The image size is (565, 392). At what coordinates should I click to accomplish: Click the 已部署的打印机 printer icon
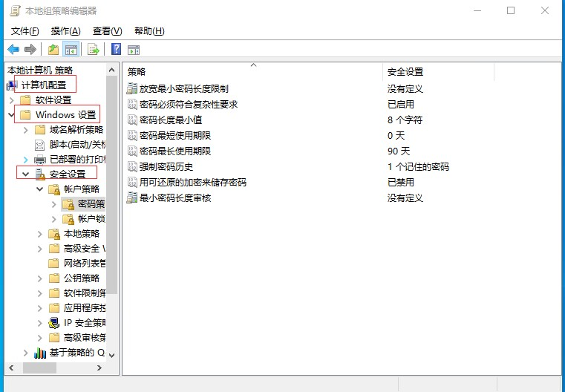40,159
